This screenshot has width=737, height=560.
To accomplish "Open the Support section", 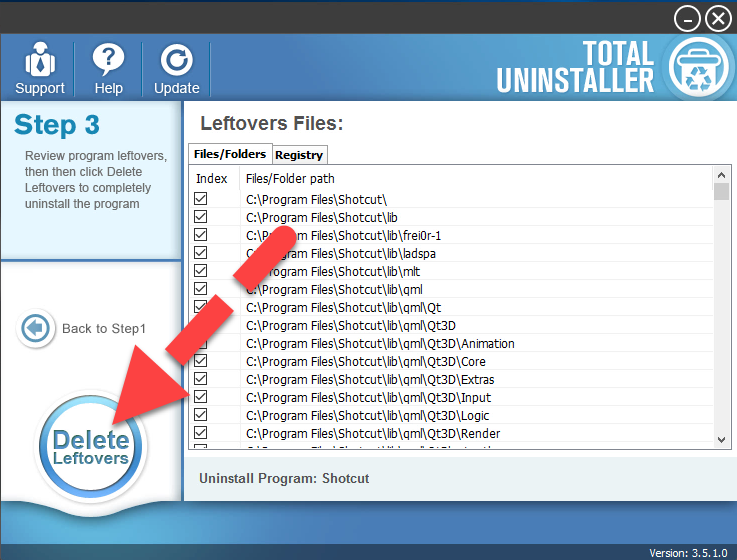I will tap(39, 68).
